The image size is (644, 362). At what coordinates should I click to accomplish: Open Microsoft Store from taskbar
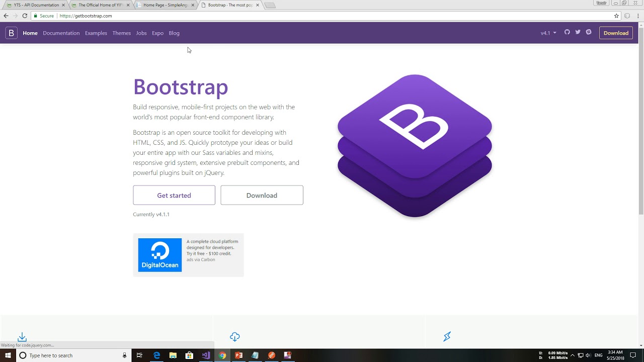tap(189, 355)
